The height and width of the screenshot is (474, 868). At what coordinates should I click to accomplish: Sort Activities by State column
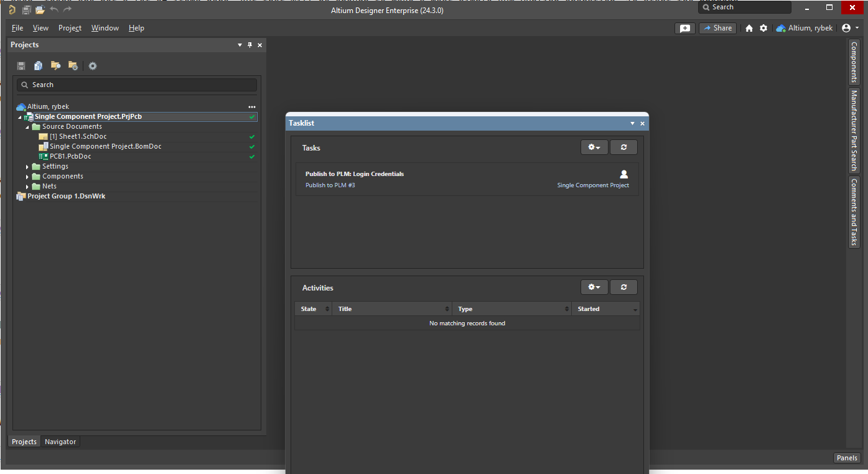tap(313, 309)
